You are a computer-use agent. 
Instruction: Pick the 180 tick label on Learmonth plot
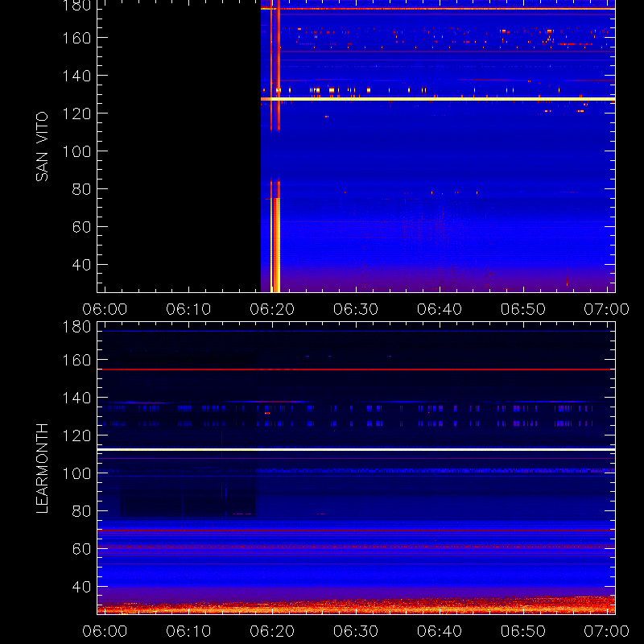(x=76, y=327)
